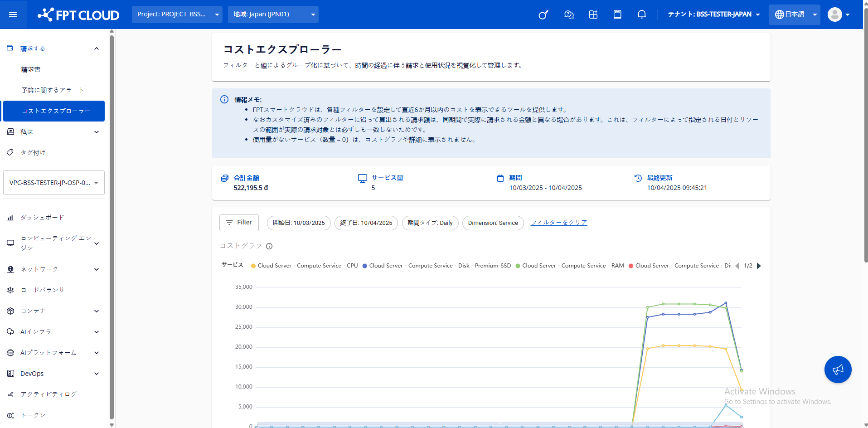Click the main page vertical scrollbar
This screenshot has height=428, width=868.
866,136
